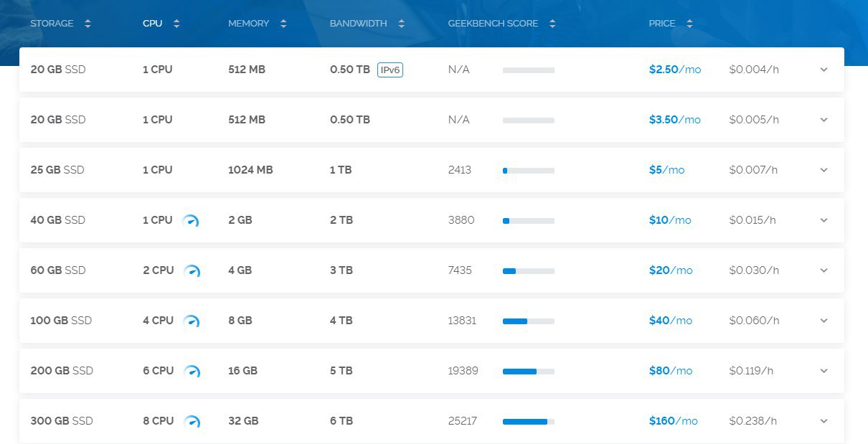Select the $10/mo price link
This screenshot has height=444, width=868.
[x=669, y=220]
